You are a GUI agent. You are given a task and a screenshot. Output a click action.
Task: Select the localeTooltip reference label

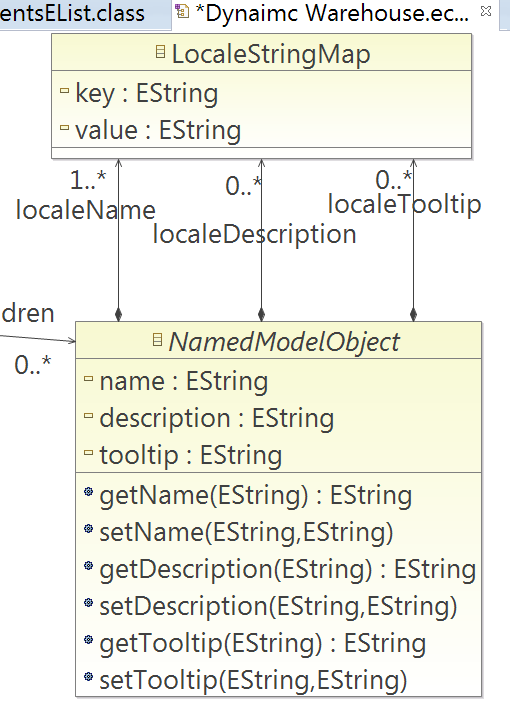[404, 204]
